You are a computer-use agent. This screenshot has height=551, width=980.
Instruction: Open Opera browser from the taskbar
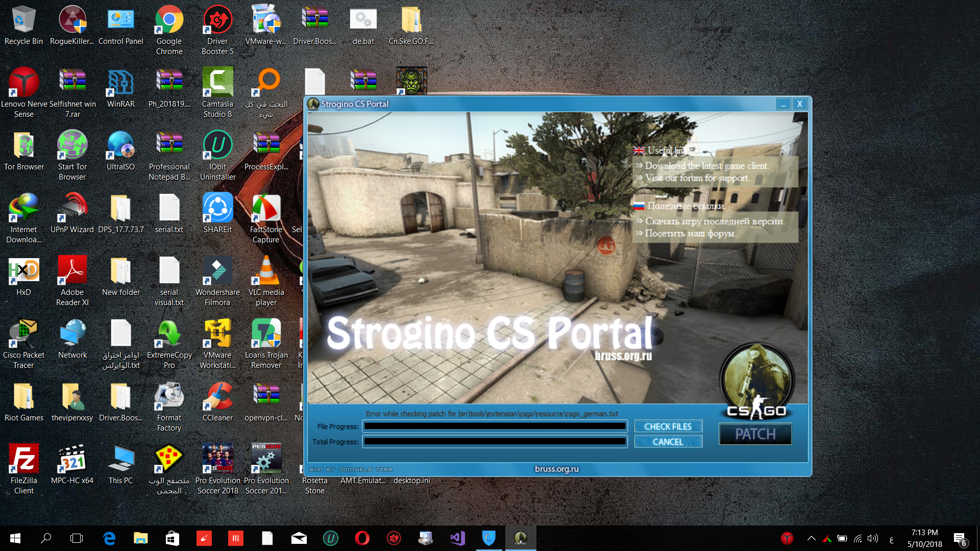tap(362, 538)
